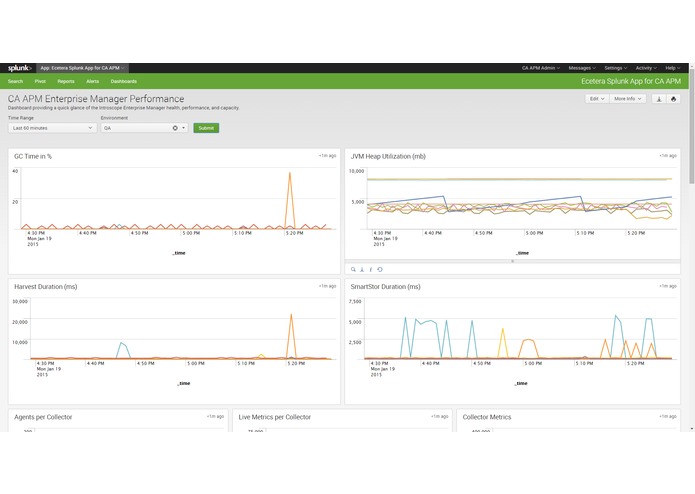Click the Environment input field

[x=144, y=128]
